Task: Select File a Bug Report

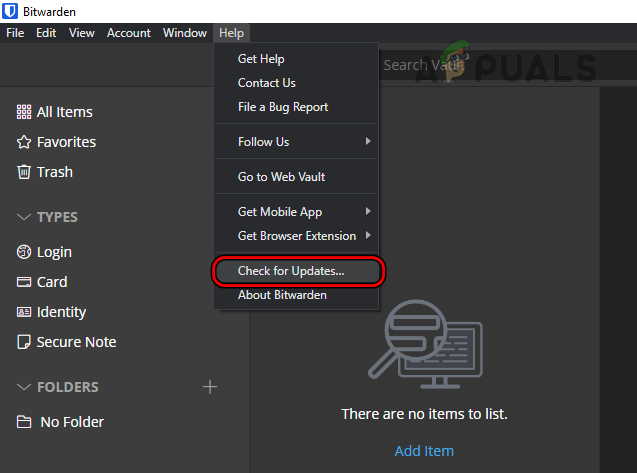Action: point(296,107)
